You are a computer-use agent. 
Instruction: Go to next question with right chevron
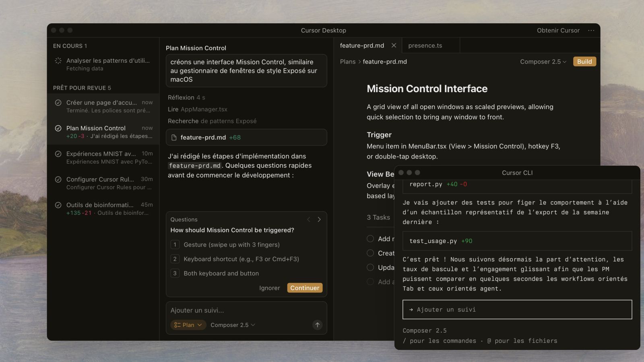[x=319, y=219]
